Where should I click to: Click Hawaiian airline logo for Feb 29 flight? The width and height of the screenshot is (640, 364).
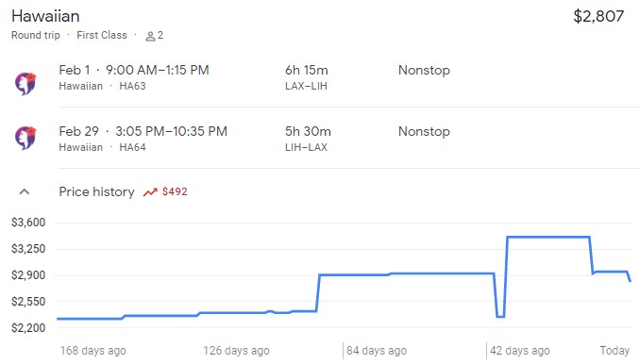(x=25, y=138)
